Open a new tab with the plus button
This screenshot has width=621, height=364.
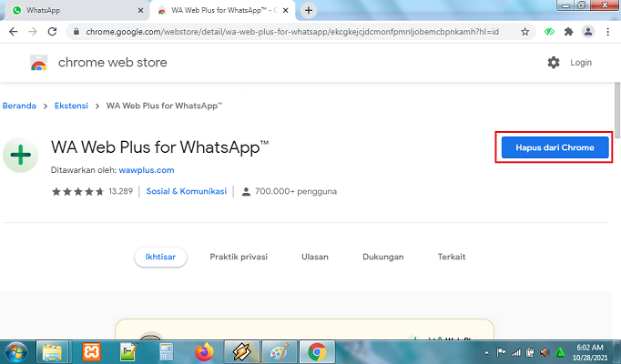click(x=309, y=10)
